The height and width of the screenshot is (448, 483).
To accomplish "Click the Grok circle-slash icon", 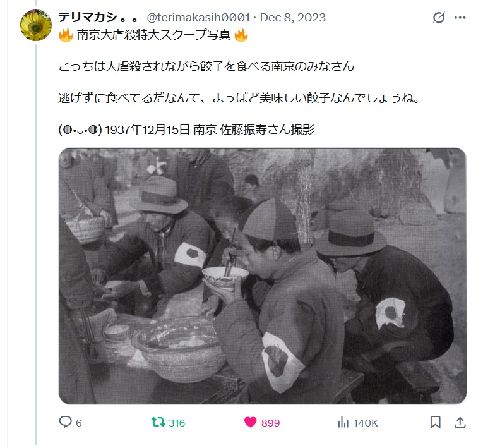I will pos(438,18).
